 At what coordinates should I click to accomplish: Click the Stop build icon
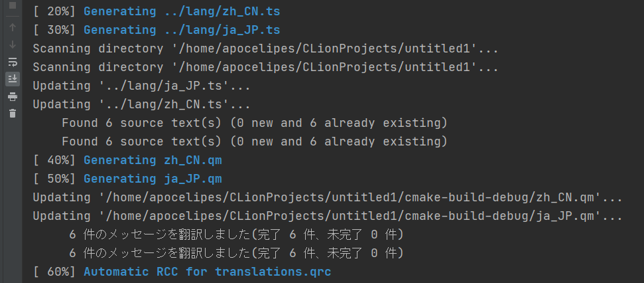[x=13, y=6]
